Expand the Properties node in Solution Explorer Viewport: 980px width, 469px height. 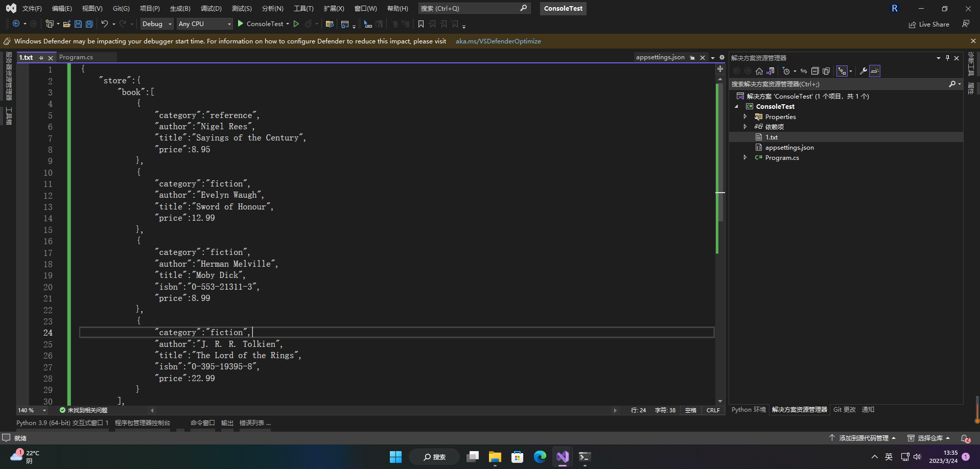point(745,117)
